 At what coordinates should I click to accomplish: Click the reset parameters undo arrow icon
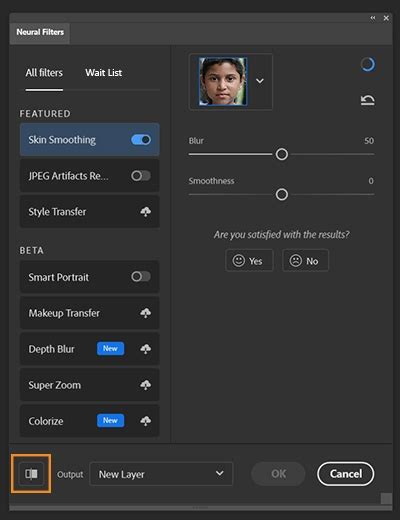tap(368, 100)
